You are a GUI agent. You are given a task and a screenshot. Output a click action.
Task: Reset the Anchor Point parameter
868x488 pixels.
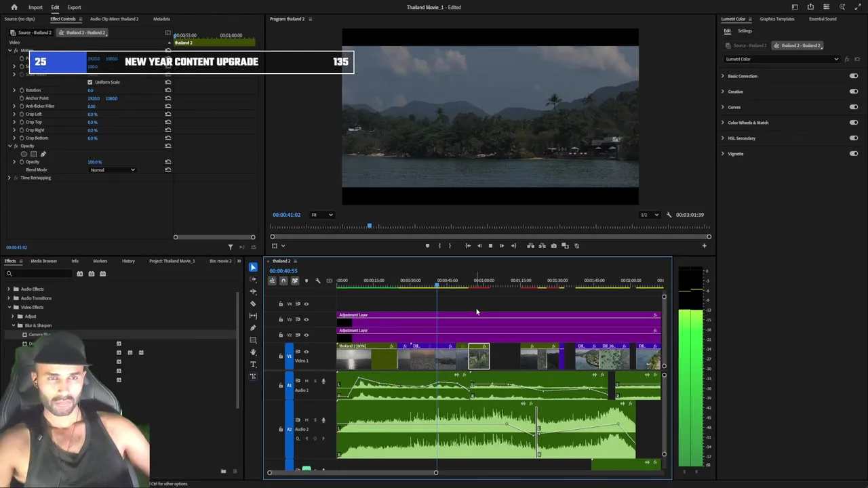167,98
